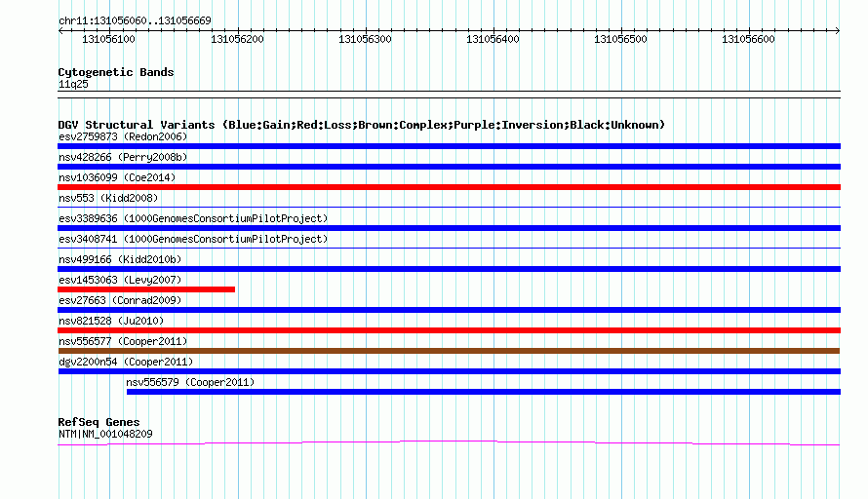
Task: Click the esv2759873 (Redon2006) variant label
Action: [x=123, y=136]
